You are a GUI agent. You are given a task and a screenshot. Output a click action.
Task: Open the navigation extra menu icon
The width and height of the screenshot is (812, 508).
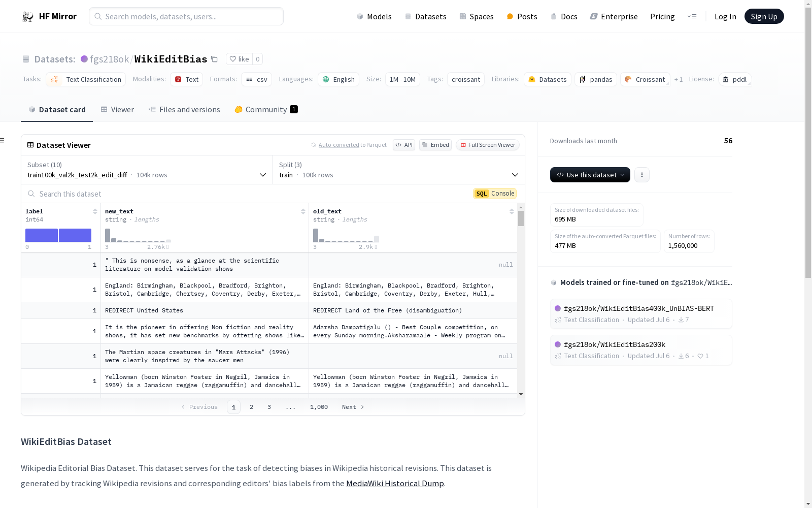pos(692,16)
